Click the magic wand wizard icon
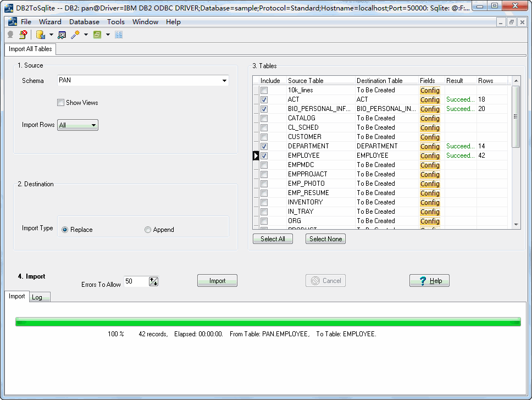This screenshot has width=532, height=400. 75,35
